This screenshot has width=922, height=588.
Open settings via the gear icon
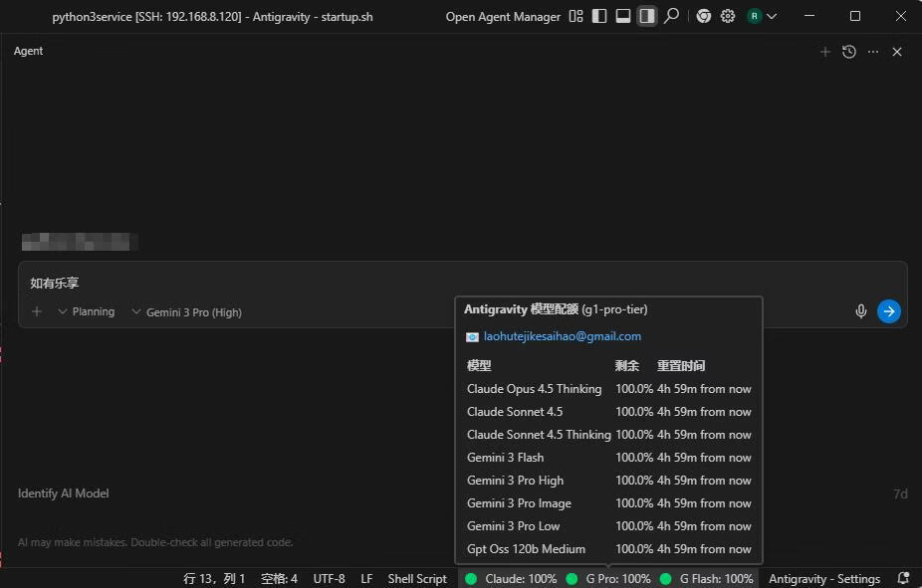(728, 16)
